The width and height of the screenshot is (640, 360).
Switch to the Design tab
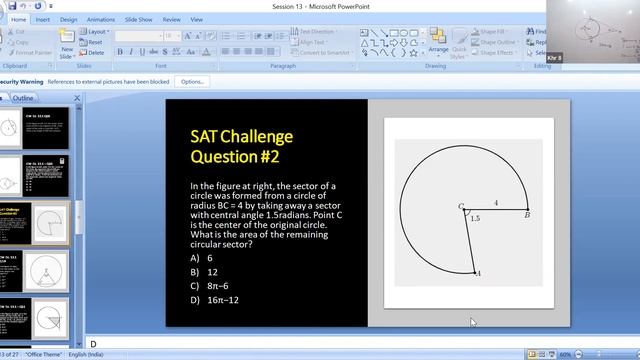[68, 20]
